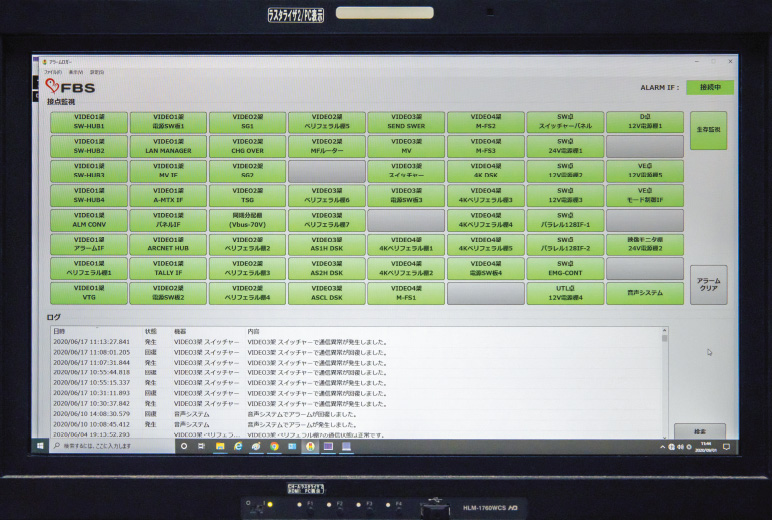
Task: Click the 音声システム status tile
Action: (x=644, y=293)
